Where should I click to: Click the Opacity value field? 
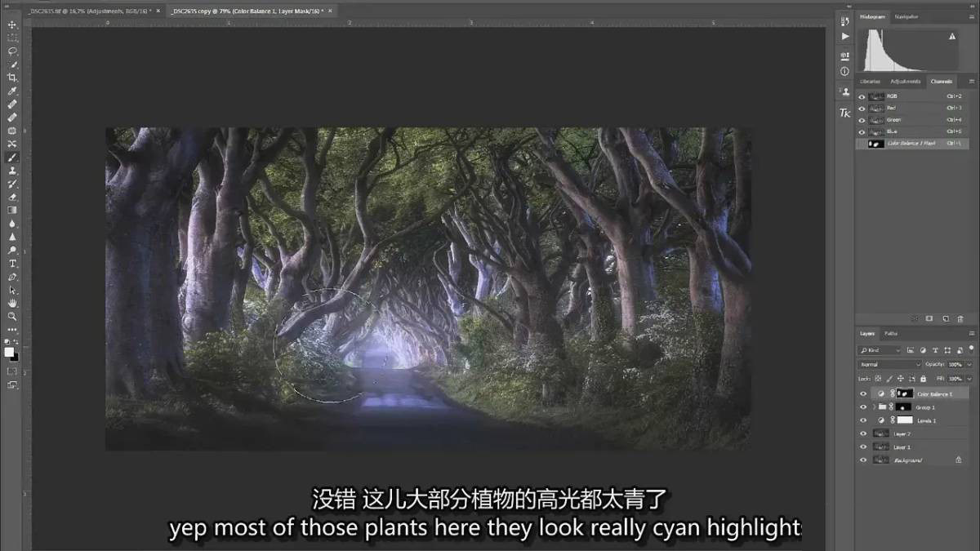pos(956,364)
